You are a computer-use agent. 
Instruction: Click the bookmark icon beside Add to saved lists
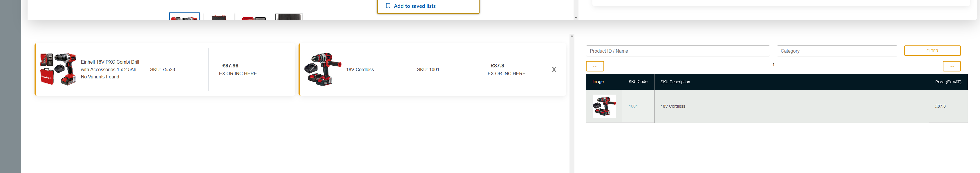click(x=388, y=6)
